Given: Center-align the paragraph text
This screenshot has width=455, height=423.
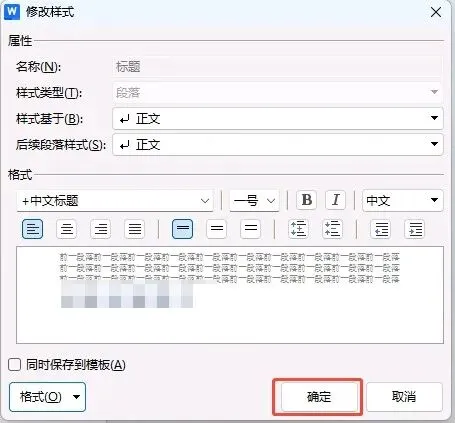Looking at the screenshot, I should pos(67,229).
